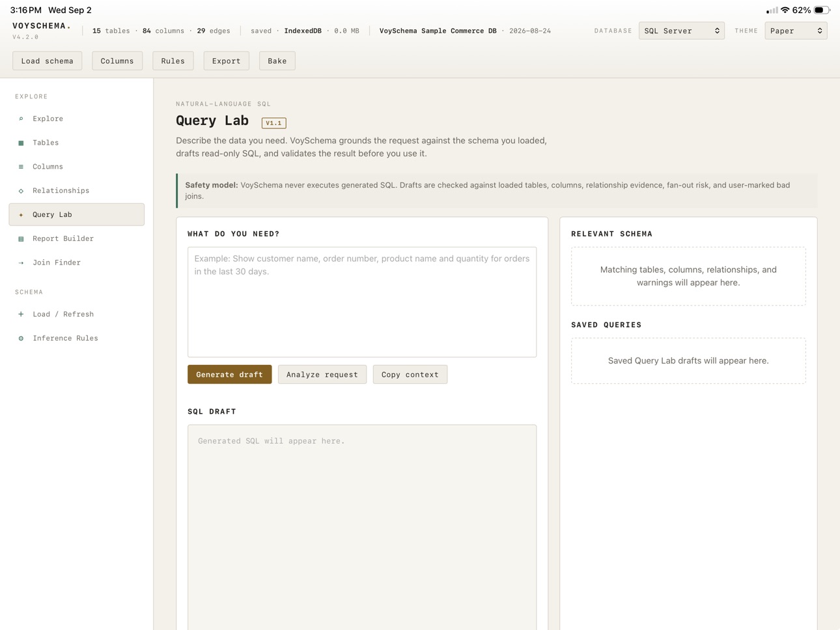This screenshot has width=840, height=630.
Task: Click the Report Builder icon in sidebar
Action: coord(21,238)
